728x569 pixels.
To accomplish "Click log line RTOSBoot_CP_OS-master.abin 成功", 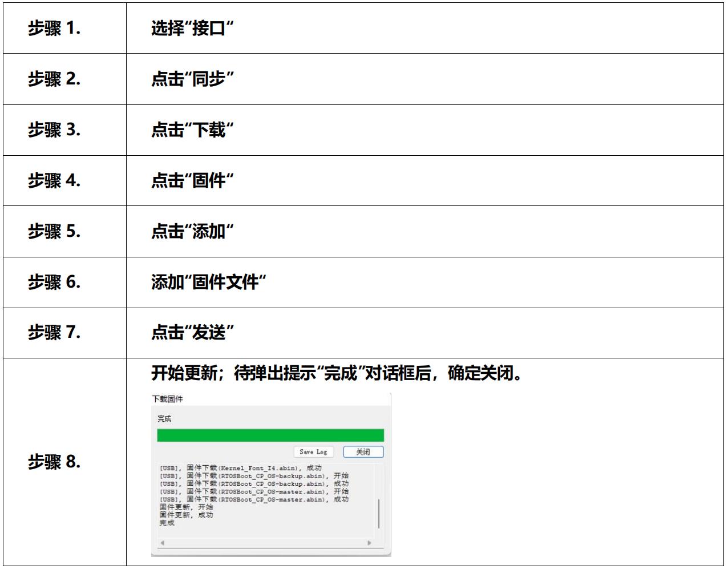I will coord(254,499).
